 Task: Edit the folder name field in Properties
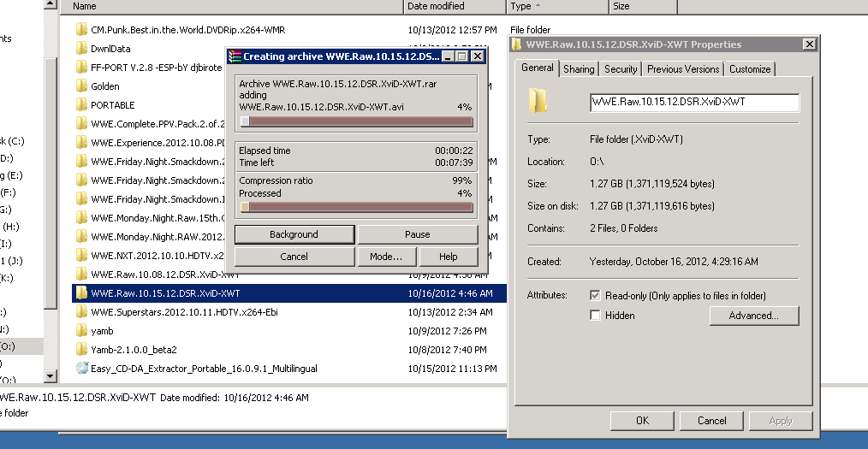(x=695, y=103)
